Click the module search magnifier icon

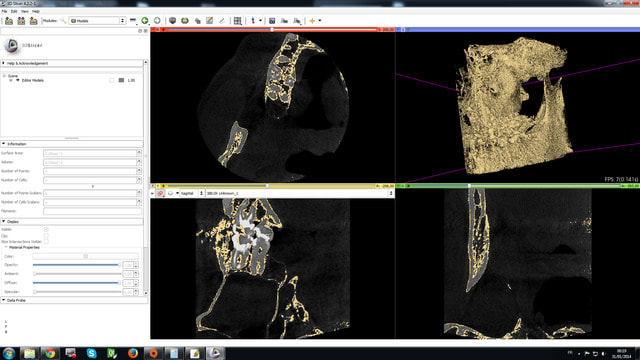(63, 20)
